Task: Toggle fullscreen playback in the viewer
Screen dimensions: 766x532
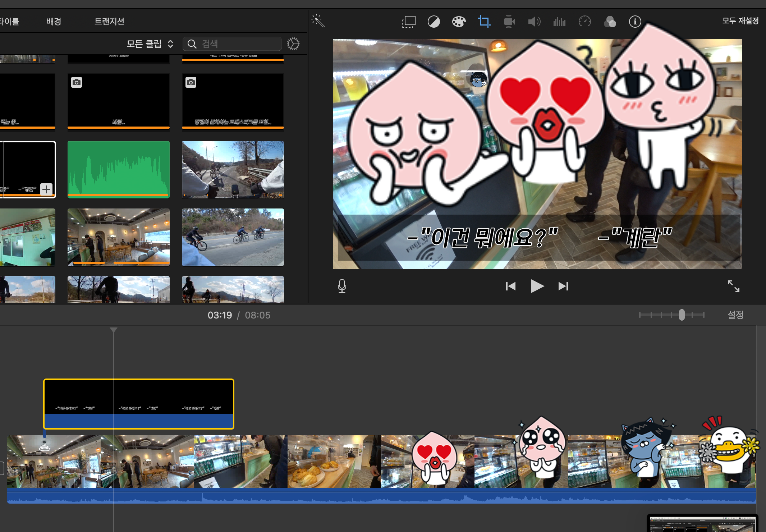Action: pyautogui.click(x=733, y=286)
